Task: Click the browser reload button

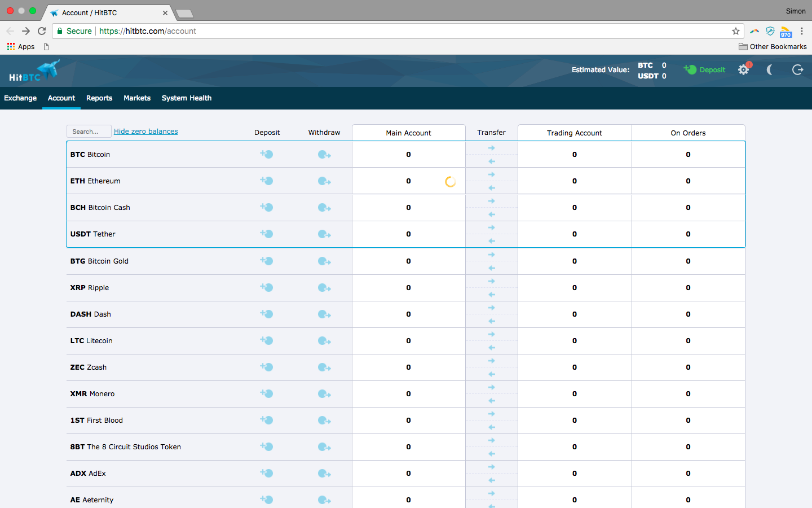Action: pos(42,31)
